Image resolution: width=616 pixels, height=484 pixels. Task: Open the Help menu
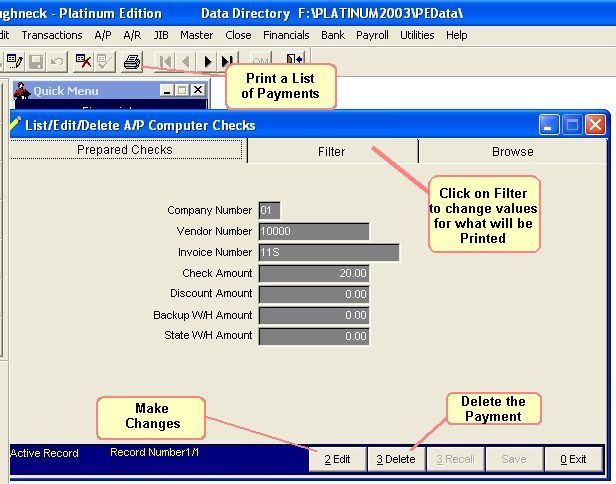[x=456, y=35]
